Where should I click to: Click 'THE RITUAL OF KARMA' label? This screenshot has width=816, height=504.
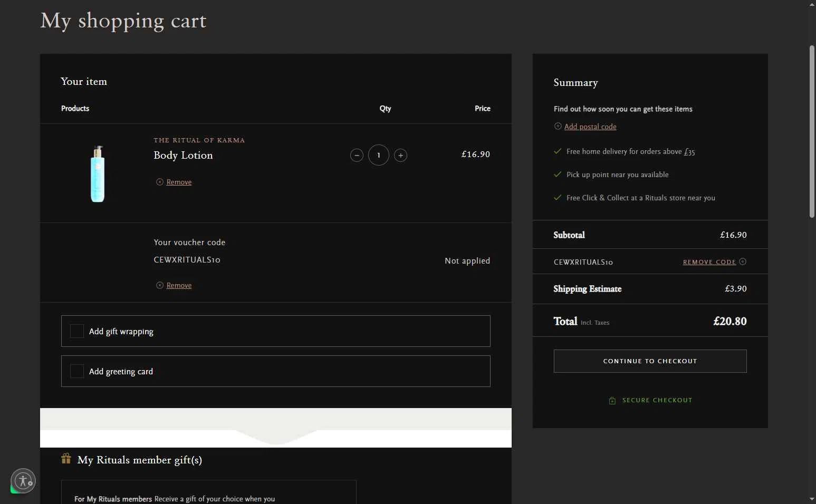(199, 140)
